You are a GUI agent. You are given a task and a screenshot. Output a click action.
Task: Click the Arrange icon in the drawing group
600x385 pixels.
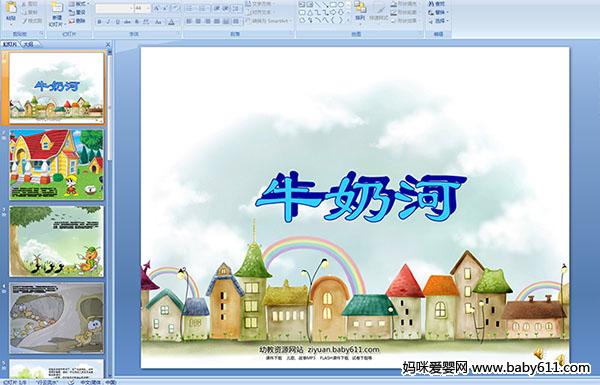click(360, 10)
